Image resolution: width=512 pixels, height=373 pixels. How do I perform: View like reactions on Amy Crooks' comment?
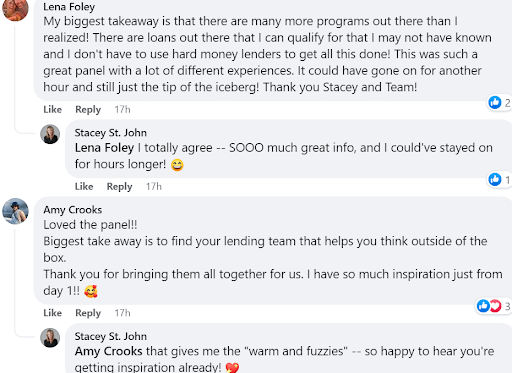click(x=483, y=306)
